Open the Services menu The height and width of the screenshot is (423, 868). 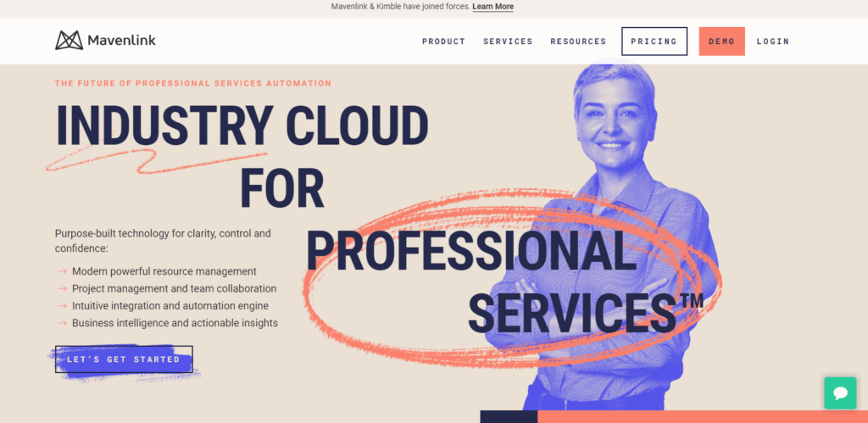point(508,42)
